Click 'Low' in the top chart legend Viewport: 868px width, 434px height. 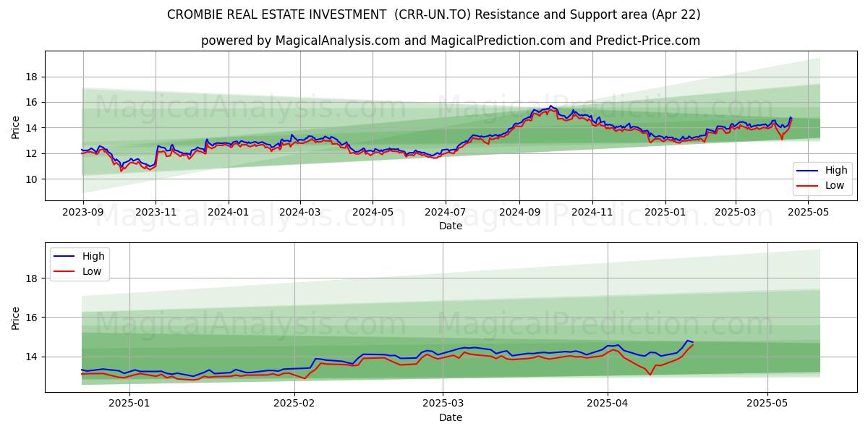click(835, 186)
